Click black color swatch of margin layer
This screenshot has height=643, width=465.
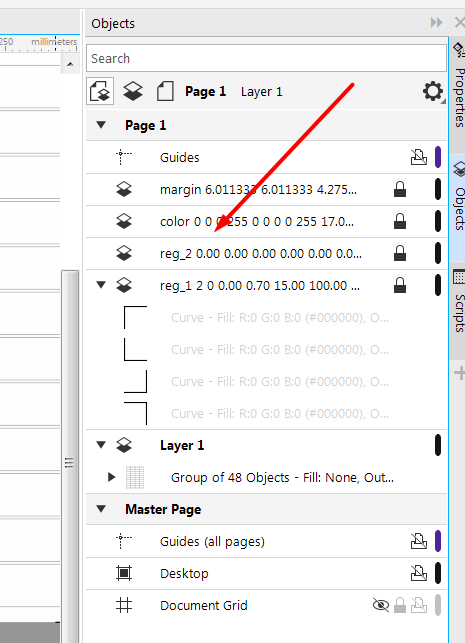tap(438, 189)
